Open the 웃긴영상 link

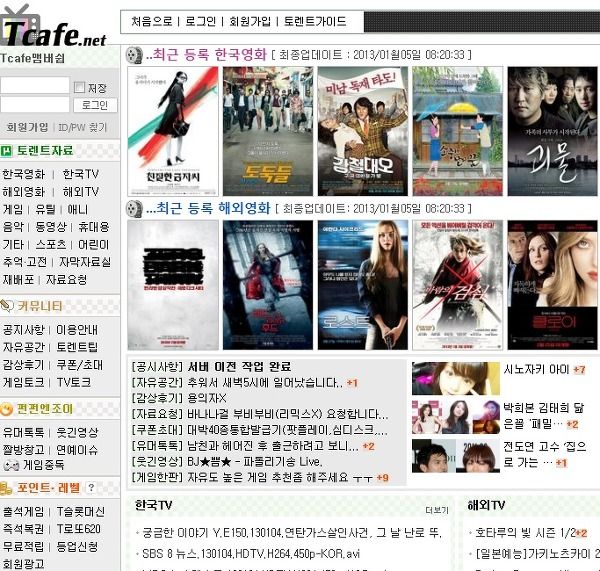pos(77,432)
